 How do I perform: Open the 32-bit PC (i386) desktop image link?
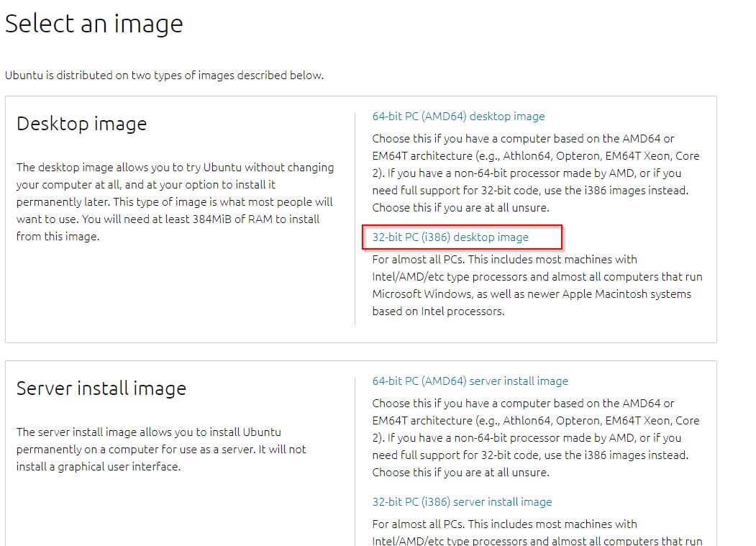pos(450,237)
